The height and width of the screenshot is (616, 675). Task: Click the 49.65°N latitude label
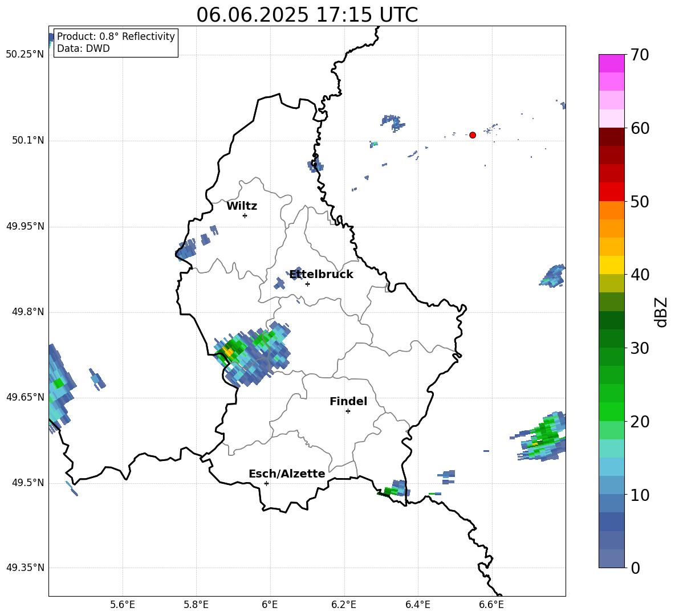pyautogui.click(x=25, y=397)
